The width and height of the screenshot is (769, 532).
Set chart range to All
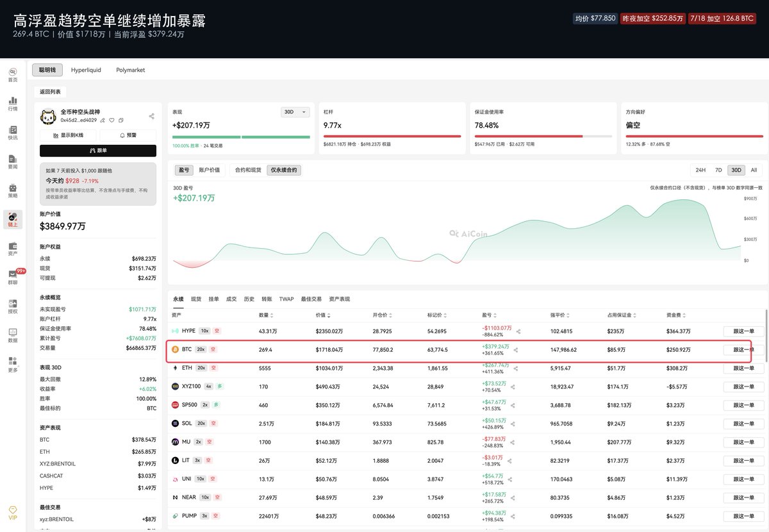coord(754,170)
